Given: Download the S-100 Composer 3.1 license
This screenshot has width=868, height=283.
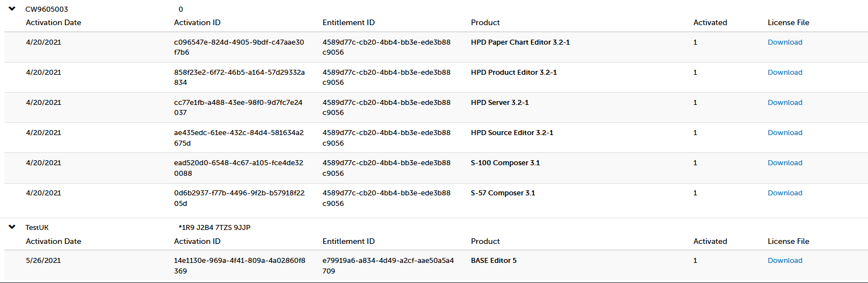Looking at the screenshot, I should pyautogui.click(x=785, y=163).
